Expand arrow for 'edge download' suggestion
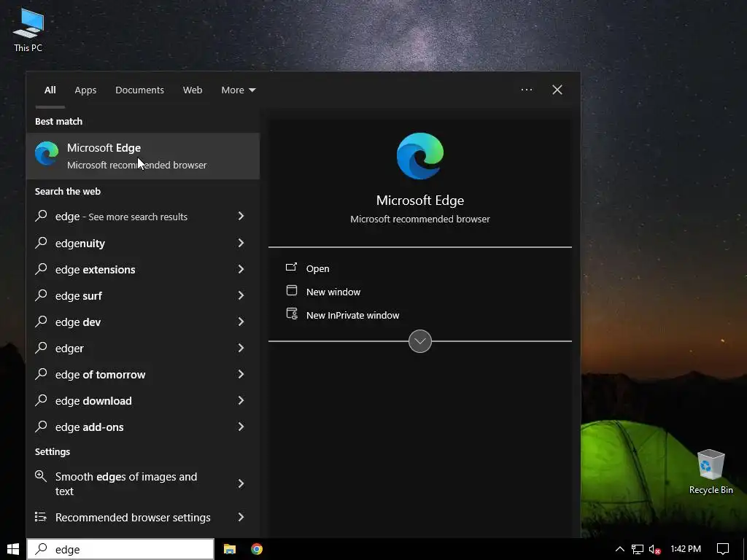Image resolution: width=747 pixels, height=560 pixels. [241, 400]
